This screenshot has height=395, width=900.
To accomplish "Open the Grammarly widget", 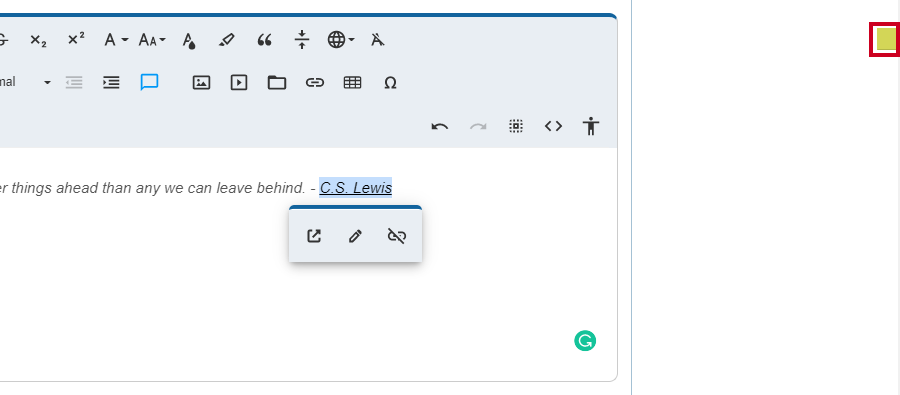I will [x=585, y=341].
